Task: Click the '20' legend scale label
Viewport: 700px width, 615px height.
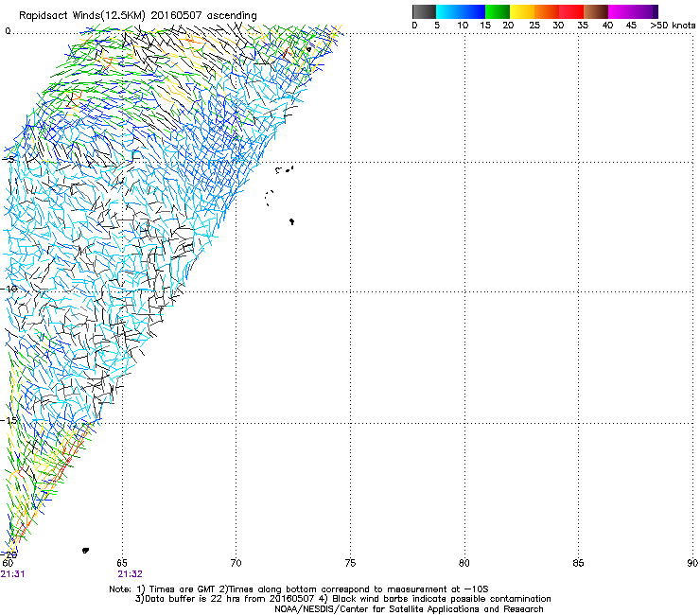Action: coord(508,26)
